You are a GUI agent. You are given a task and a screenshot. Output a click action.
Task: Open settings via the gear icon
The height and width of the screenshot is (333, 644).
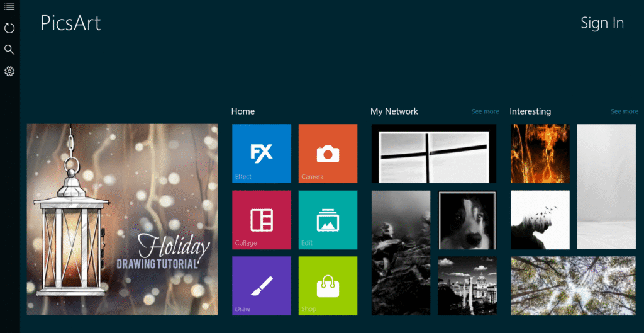(x=9, y=71)
